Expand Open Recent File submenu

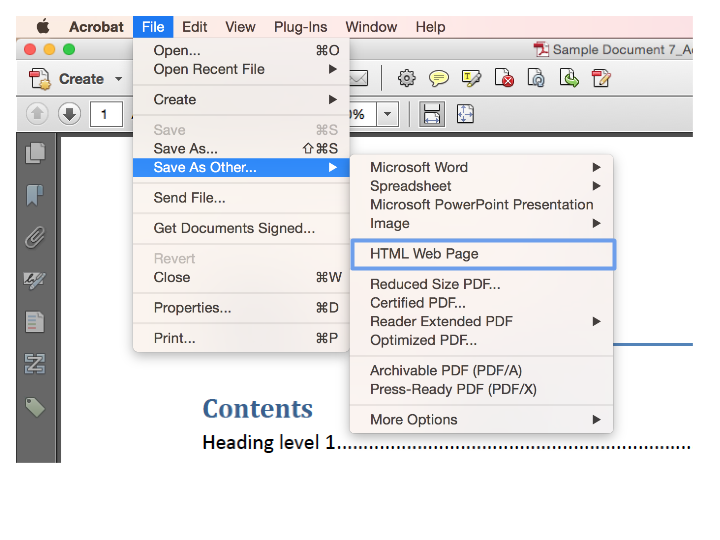click(x=333, y=69)
